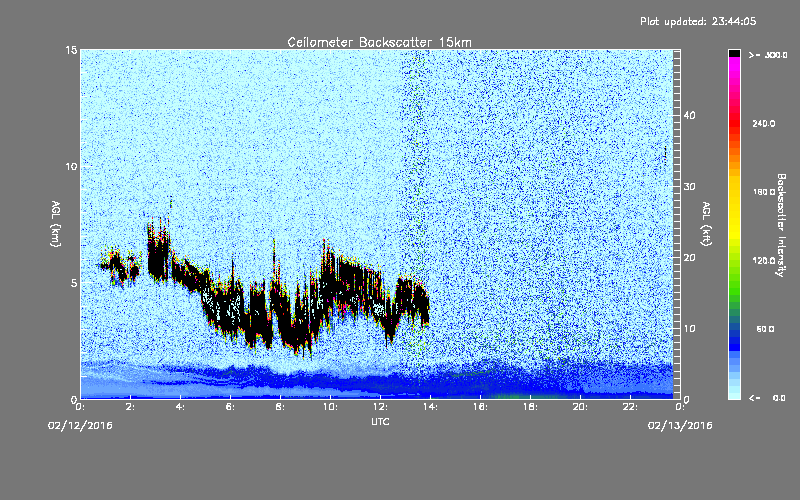Click the green band of the colorbar near 120.0
The height and width of the screenshot is (500, 800).
click(x=734, y=263)
